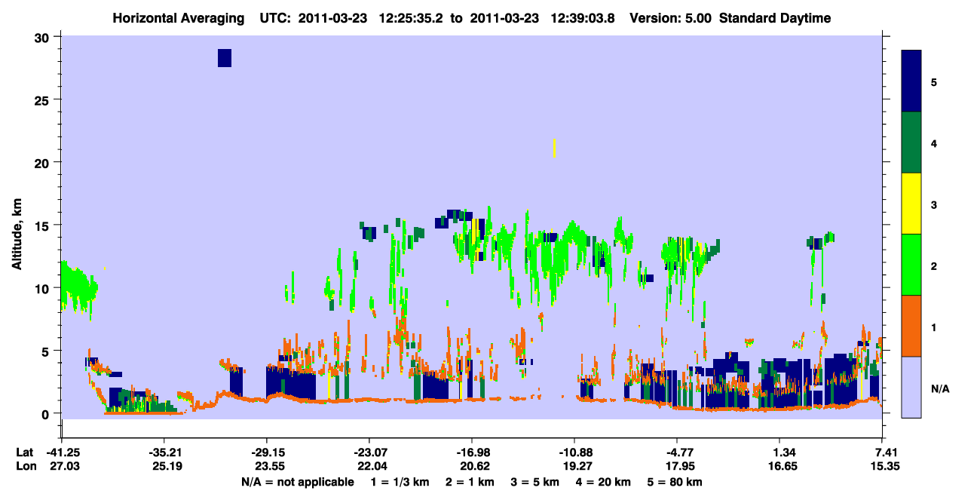980x503 pixels.
Task: Click latitude value -35.21
Action: click(x=164, y=452)
